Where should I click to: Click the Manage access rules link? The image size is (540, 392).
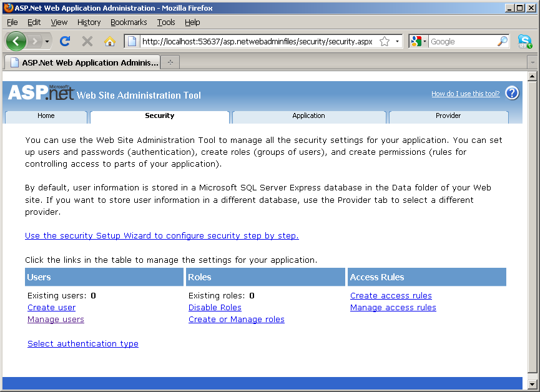pos(393,308)
